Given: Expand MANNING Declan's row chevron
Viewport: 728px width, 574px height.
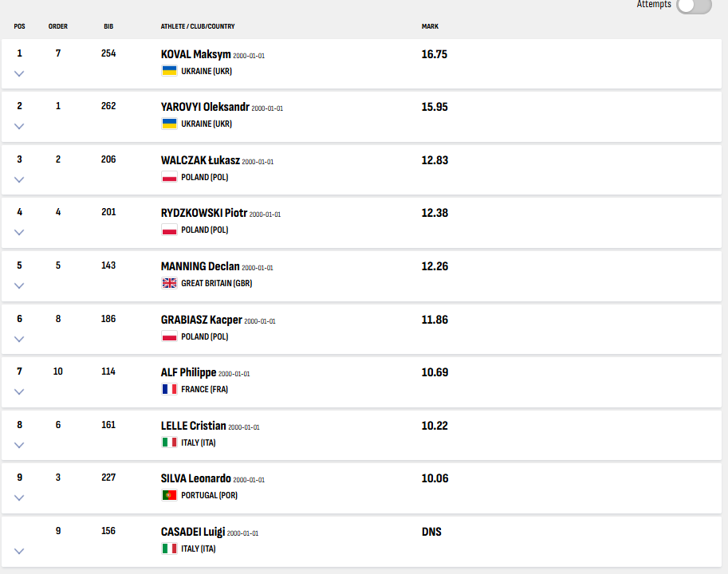Looking at the screenshot, I should pos(19,285).
